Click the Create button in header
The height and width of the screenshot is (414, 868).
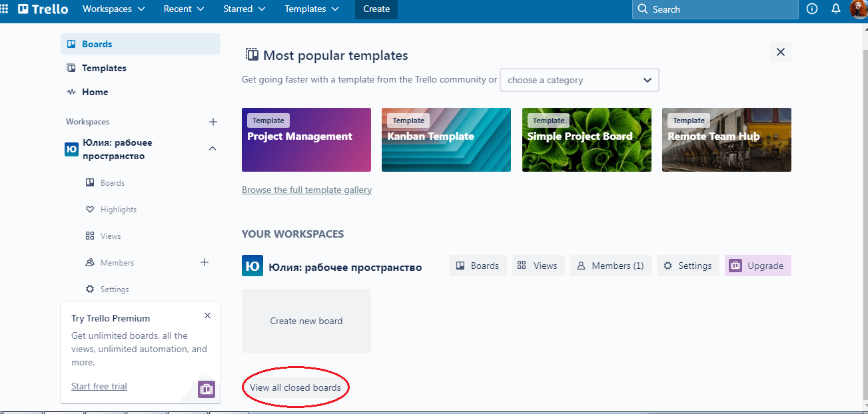coord(376,9)
